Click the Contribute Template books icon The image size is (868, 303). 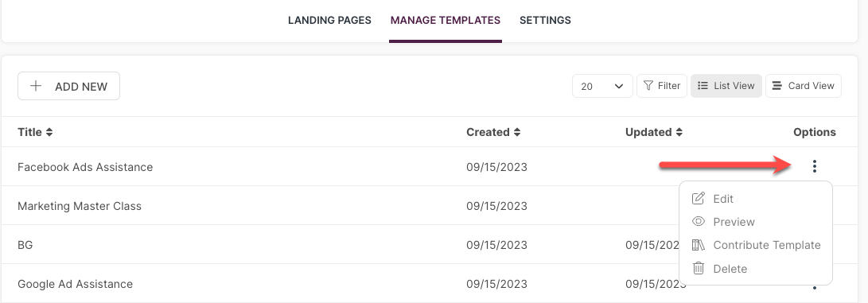699,245
